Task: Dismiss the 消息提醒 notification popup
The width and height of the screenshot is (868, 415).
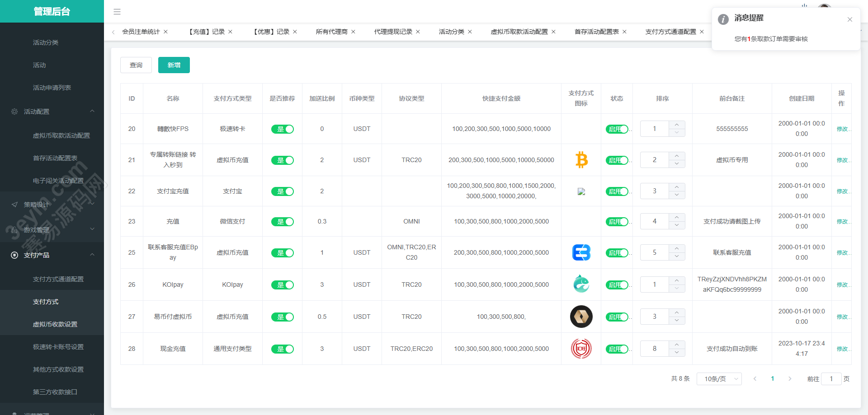Action: pyautogui.click(x=849, y=19)
